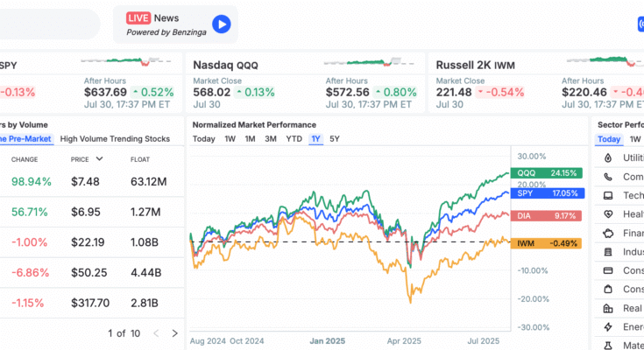Click the $50.25 price cell
644x350 pixels.
coord(88,273)
